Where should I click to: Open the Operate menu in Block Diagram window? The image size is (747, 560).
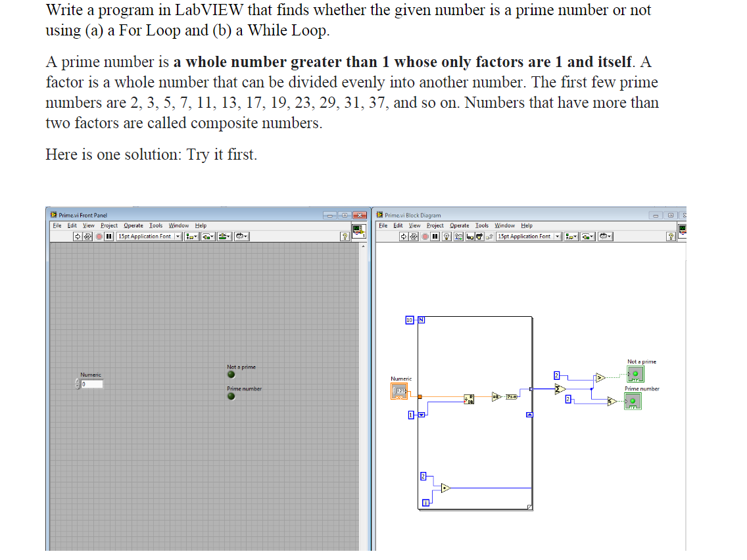click(460, 225)
